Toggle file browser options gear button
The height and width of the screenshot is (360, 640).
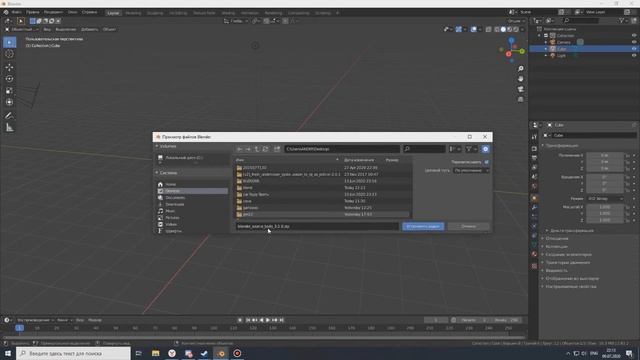[x=485, y=149]
